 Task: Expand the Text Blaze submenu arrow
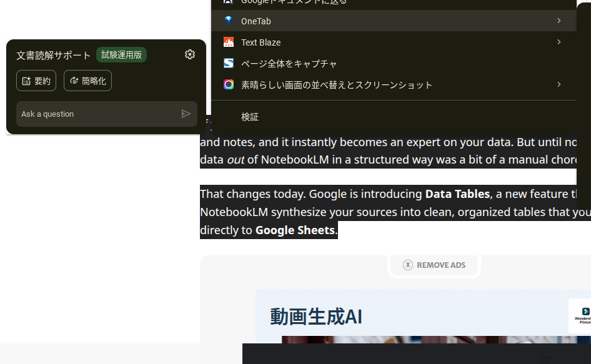559,42
